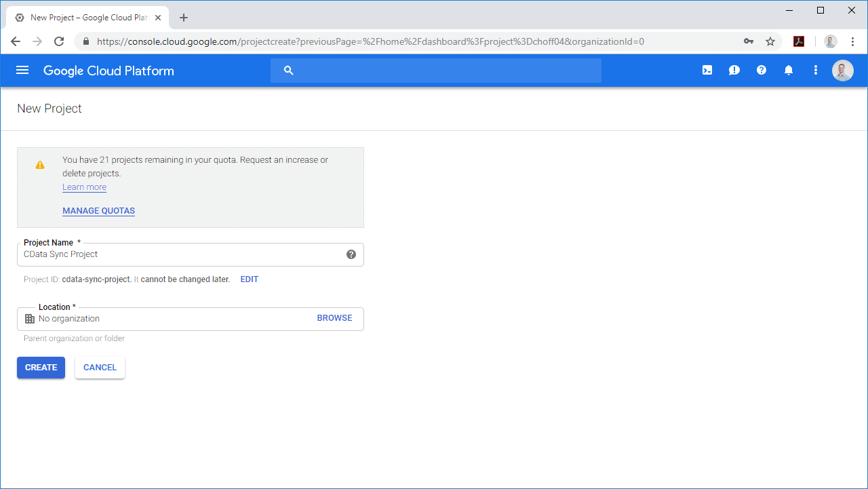Browse for a parent organization location
Screen dimensions: 868x489
pyautogui.click(x=334, y=318)
